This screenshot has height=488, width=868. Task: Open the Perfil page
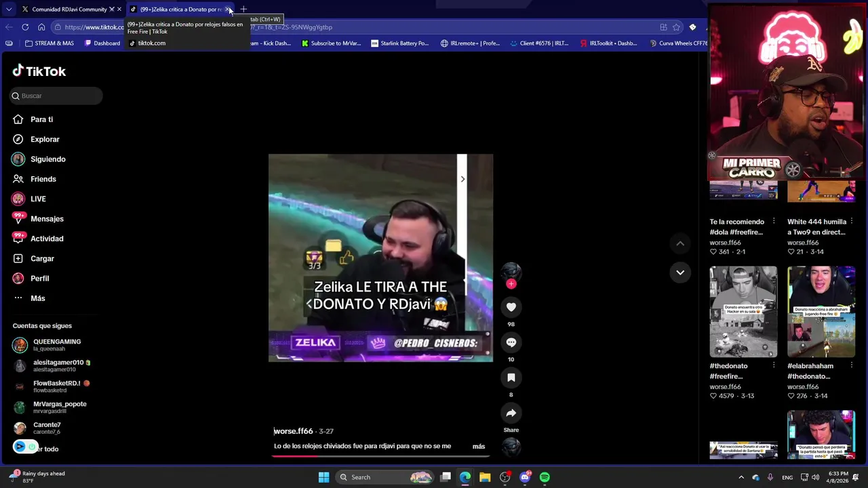39,279
